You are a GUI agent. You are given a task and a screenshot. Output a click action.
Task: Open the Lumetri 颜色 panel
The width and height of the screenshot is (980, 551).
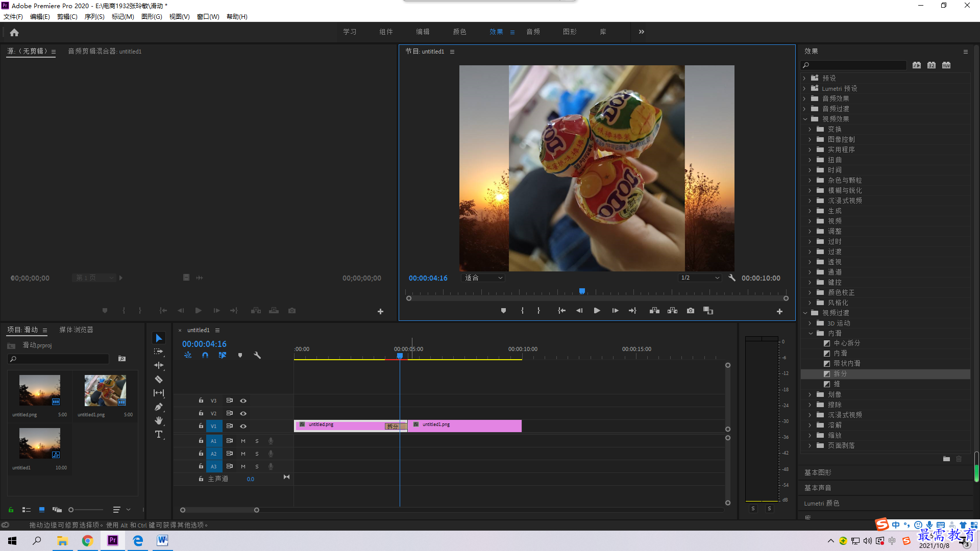(822, 504)
